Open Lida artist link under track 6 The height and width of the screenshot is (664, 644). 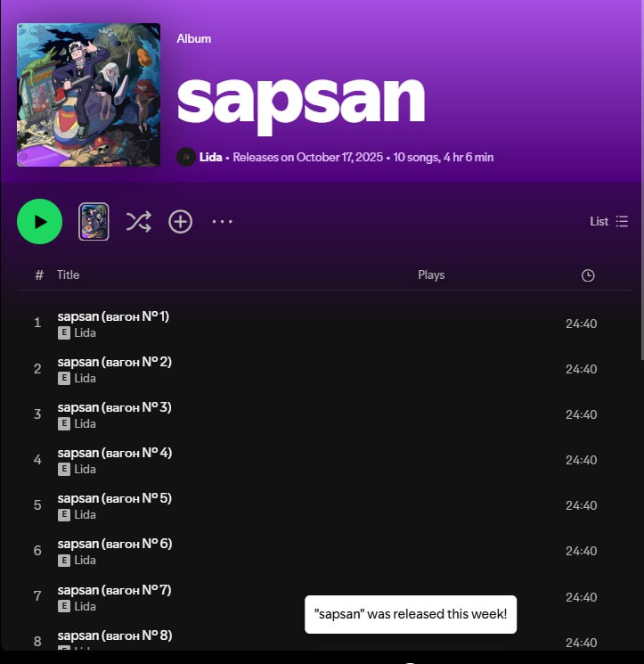(x=85, y=560)
